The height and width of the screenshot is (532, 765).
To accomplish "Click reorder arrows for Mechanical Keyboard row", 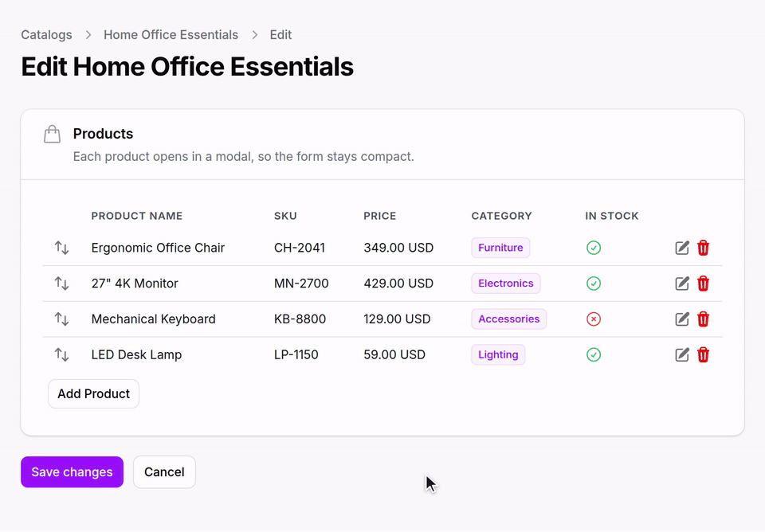I will [x=61, y=319].
